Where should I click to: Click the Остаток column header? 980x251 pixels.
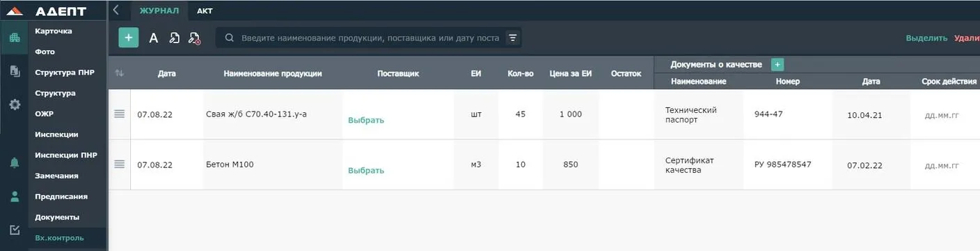coord(626,73)
